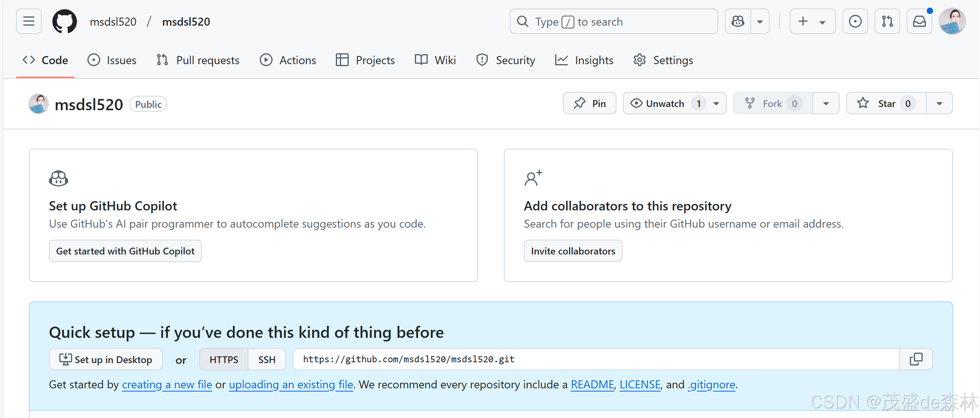
Task: Switch to the Issues tab
Action: 112,60
